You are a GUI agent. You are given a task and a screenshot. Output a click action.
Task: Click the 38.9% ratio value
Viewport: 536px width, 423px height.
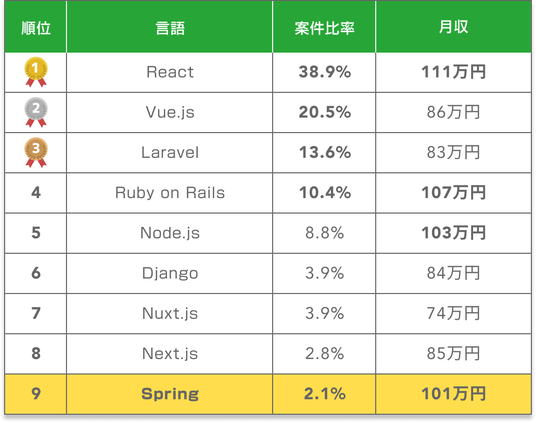(325, 72)
